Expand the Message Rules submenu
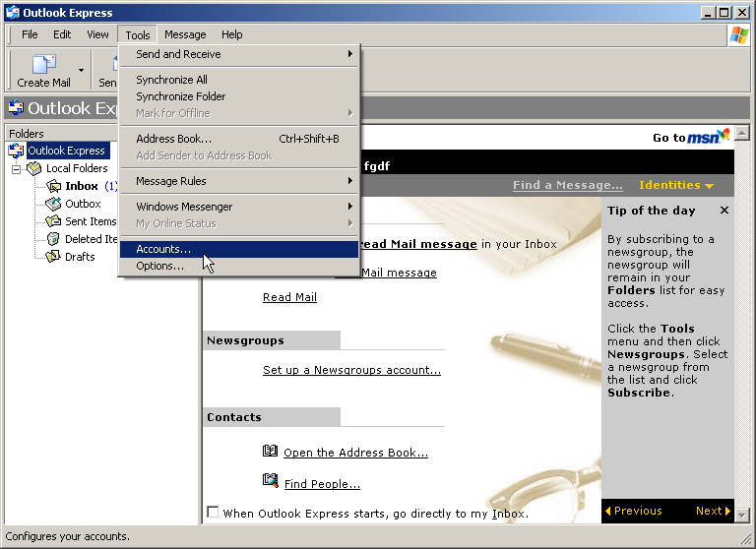Image resolution: width=756 pixels, height=549 pixels. coord(239,181)
